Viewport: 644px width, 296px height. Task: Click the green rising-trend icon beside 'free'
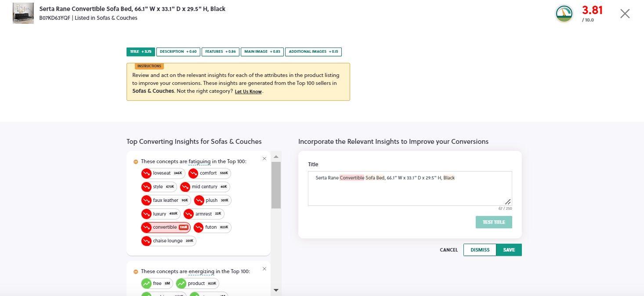tap(146, 284)
